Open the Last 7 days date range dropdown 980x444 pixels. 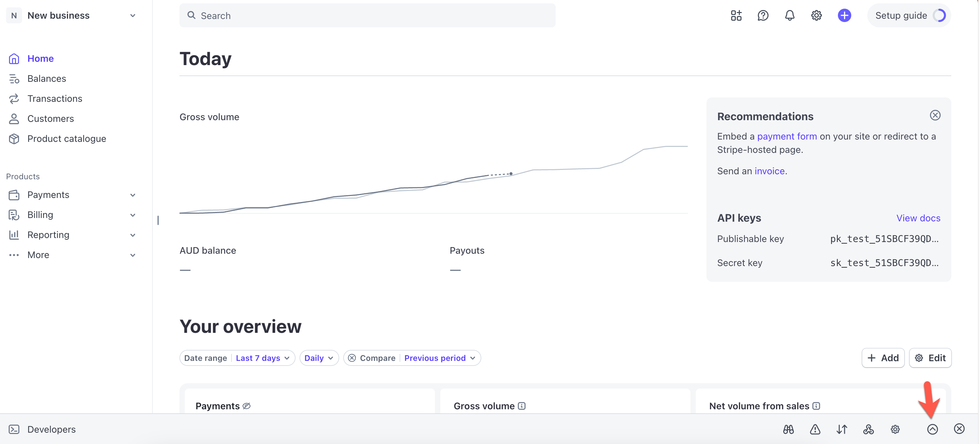point(263,358)
